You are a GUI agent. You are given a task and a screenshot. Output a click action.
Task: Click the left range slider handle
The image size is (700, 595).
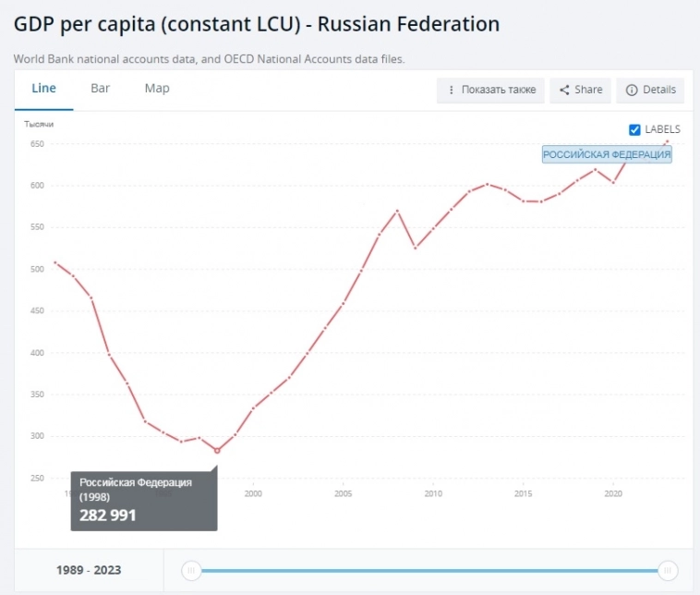click(x=191, y=570)
